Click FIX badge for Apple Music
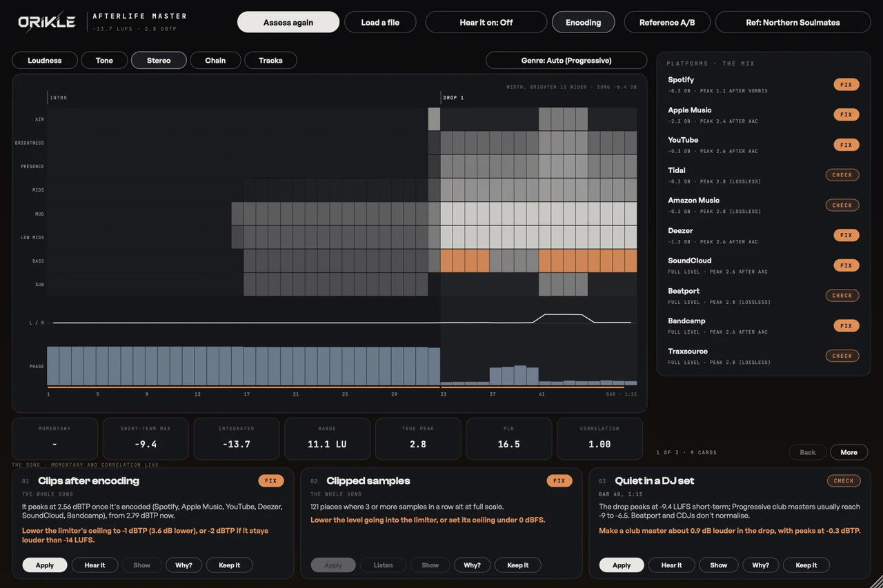Viewport: 883px width, 588px height. point(846,114)
